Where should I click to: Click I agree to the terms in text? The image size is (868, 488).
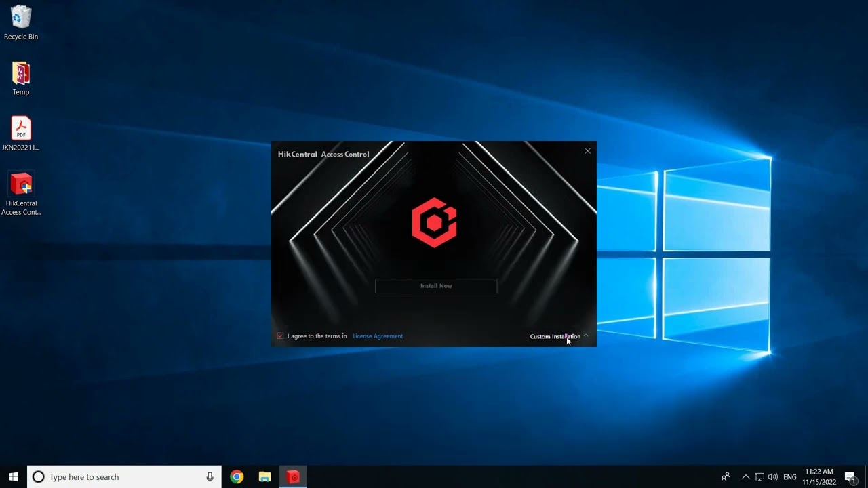pyautogui.click(x=317, y=336)
